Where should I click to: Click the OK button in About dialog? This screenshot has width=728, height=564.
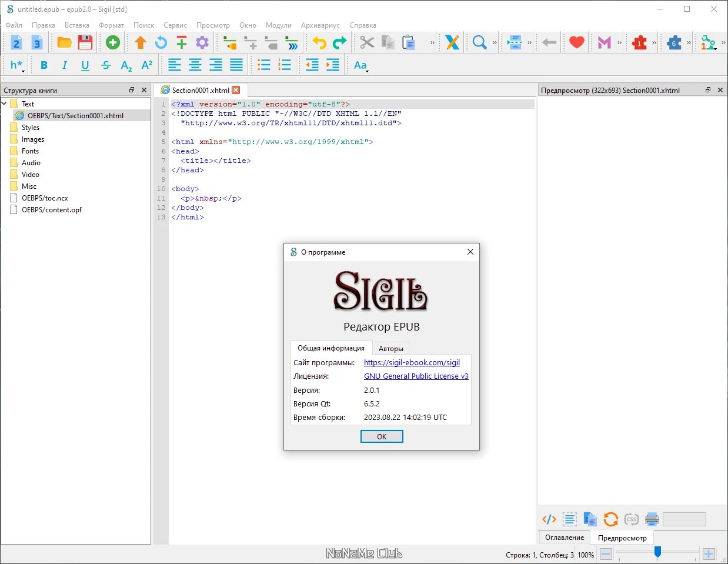click(382, 436)
